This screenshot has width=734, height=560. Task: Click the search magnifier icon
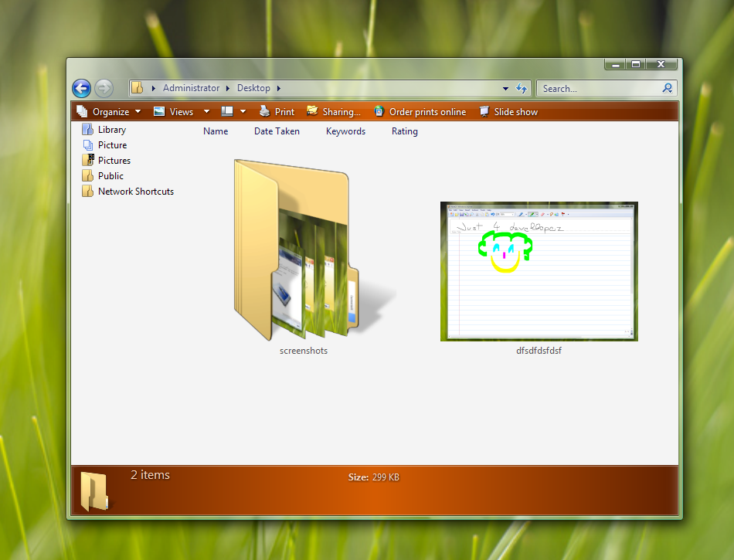[x=668, y=88]
